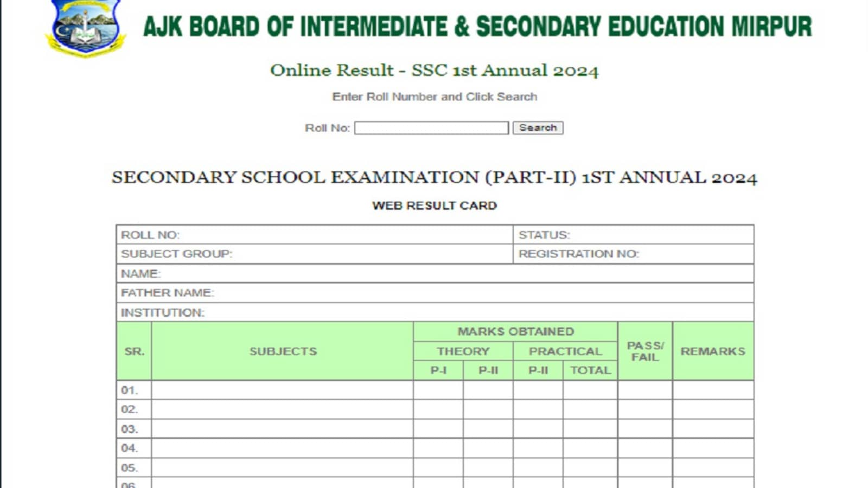
Task: Click the 'NAME:' row
Action: (x=435, y=273)
